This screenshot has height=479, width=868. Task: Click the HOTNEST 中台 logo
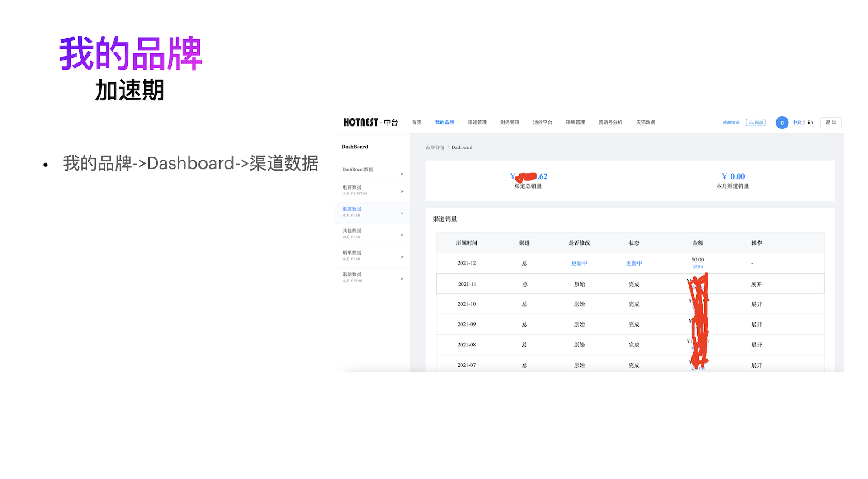coord(370,123)
